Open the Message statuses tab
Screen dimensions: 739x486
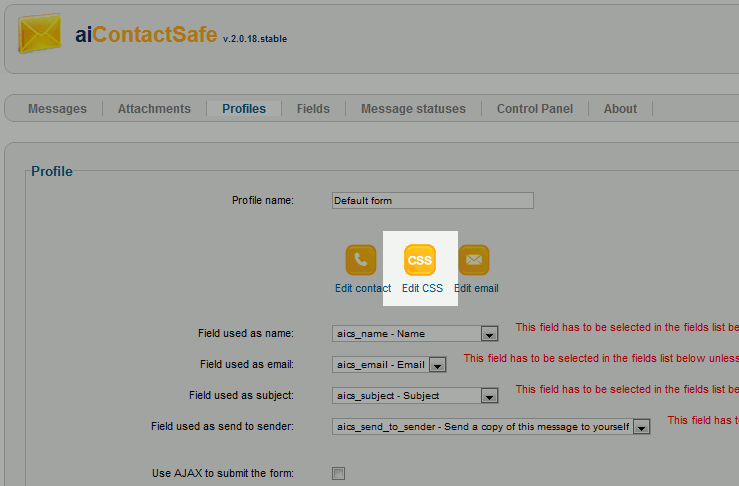click(413, 109)
